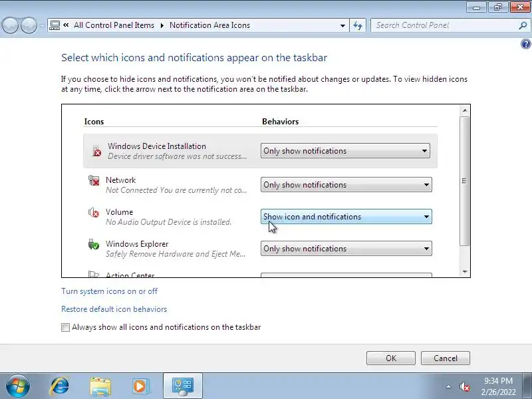Click the Windows Explorer safely remove icon
Image resolution: width=532 pixels, height=399 pixels.
[93, 244]
